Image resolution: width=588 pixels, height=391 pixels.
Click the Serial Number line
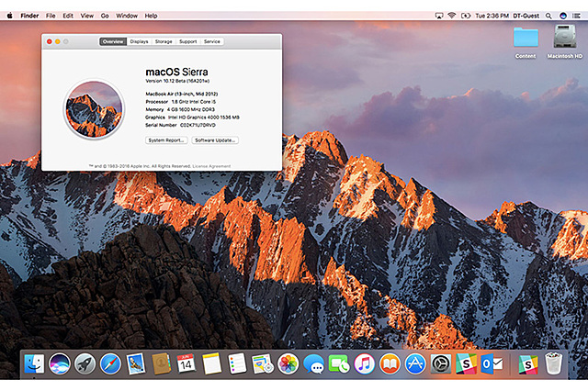point(180,125)
